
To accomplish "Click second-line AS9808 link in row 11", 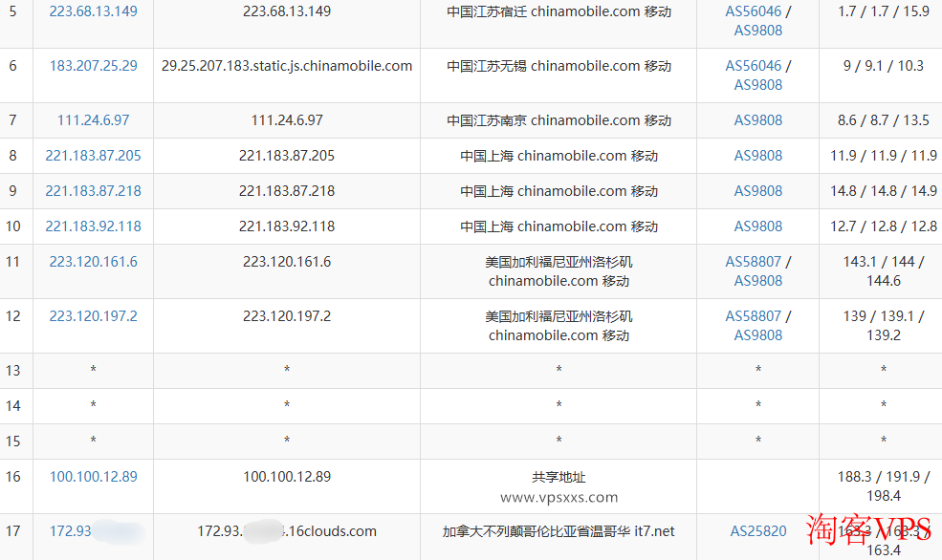I will pos(758,281).
